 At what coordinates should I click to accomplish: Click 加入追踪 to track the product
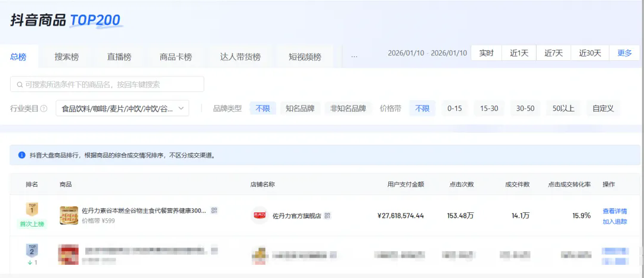coord(614,221)
